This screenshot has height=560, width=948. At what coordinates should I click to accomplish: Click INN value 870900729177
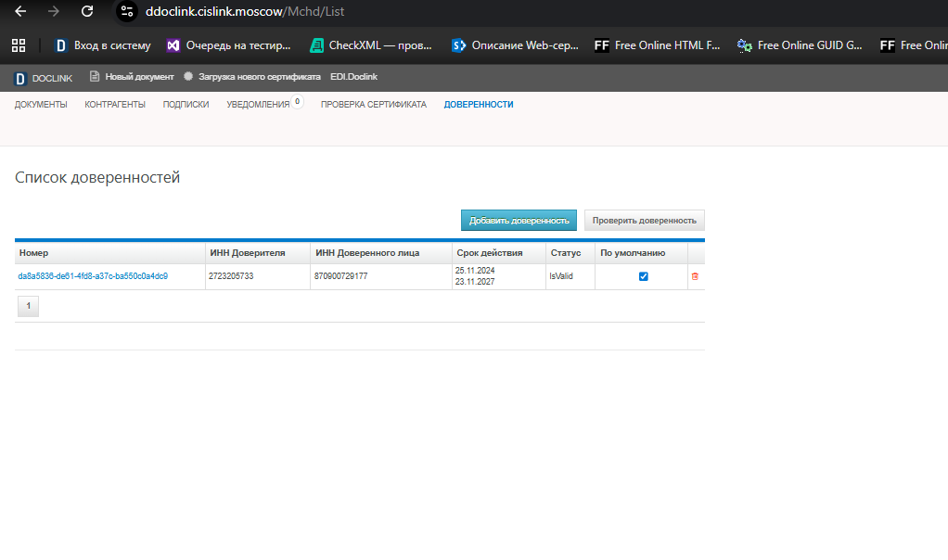tap(341, 276)
